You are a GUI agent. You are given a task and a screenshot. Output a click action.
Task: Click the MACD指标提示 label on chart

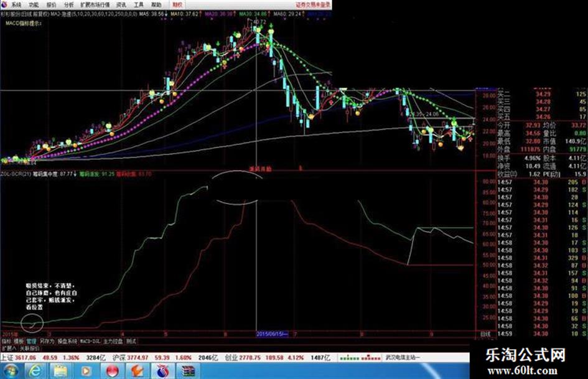click(23, 23)
